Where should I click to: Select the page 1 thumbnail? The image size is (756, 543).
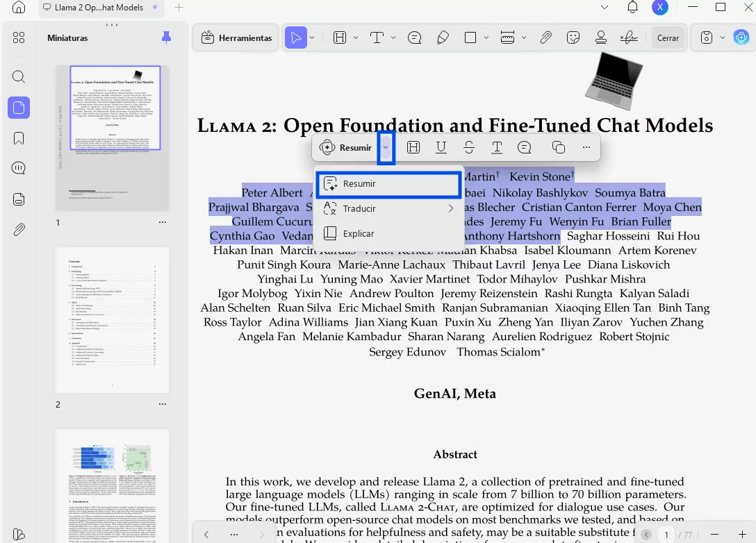pos(113,137)
